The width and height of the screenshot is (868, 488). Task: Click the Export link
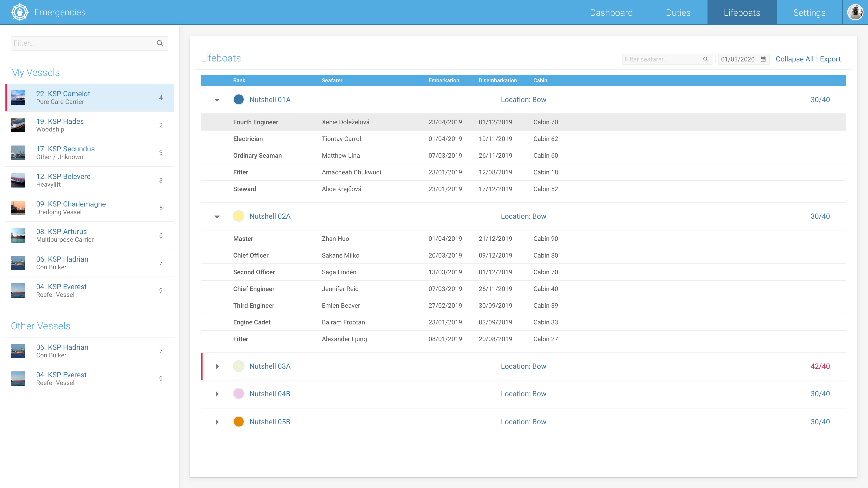coord(830,59)
